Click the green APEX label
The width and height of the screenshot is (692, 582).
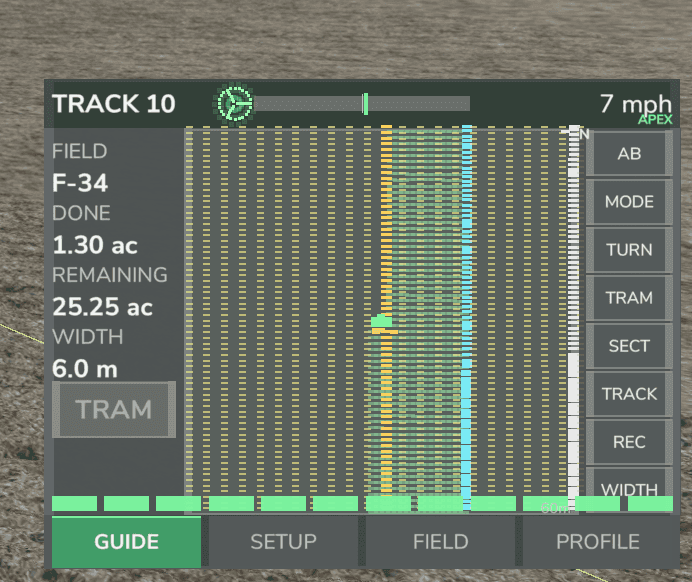(x=655, y=120)
